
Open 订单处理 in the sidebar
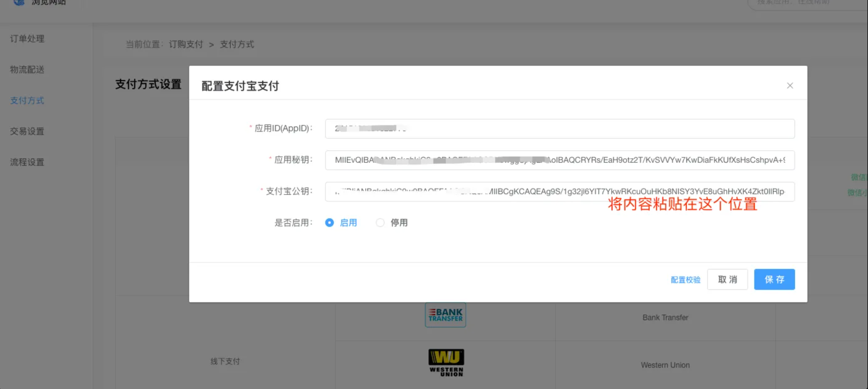(27, 39)
